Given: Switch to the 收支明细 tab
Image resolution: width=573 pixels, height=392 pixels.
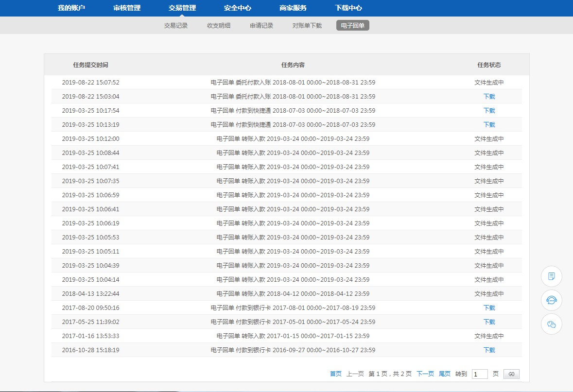Looking at the screenshot, I should (x=219, y=25).
